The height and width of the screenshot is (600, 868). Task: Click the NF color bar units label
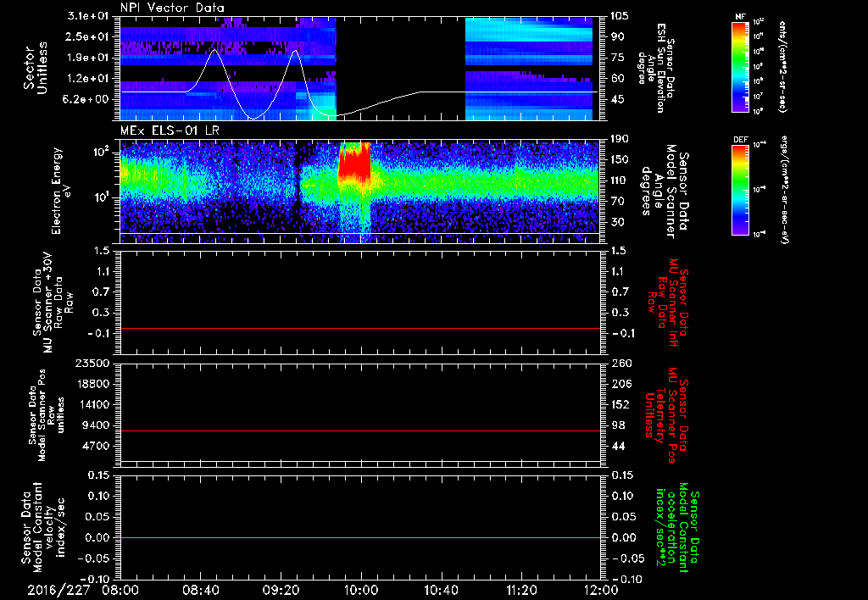coord(782,66)
